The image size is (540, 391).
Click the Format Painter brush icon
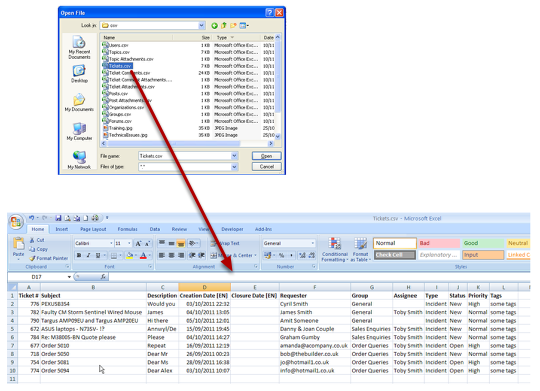click(x=32, y=258)
